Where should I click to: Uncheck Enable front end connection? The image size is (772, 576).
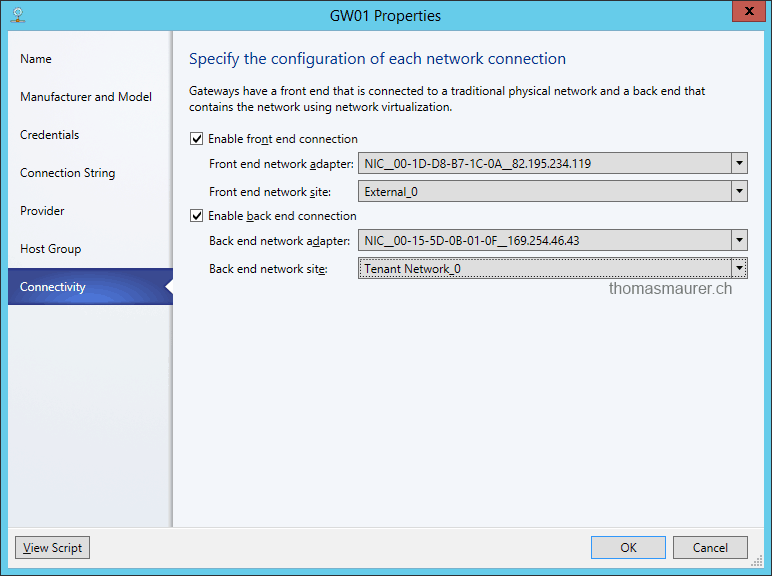pos(196,139)
